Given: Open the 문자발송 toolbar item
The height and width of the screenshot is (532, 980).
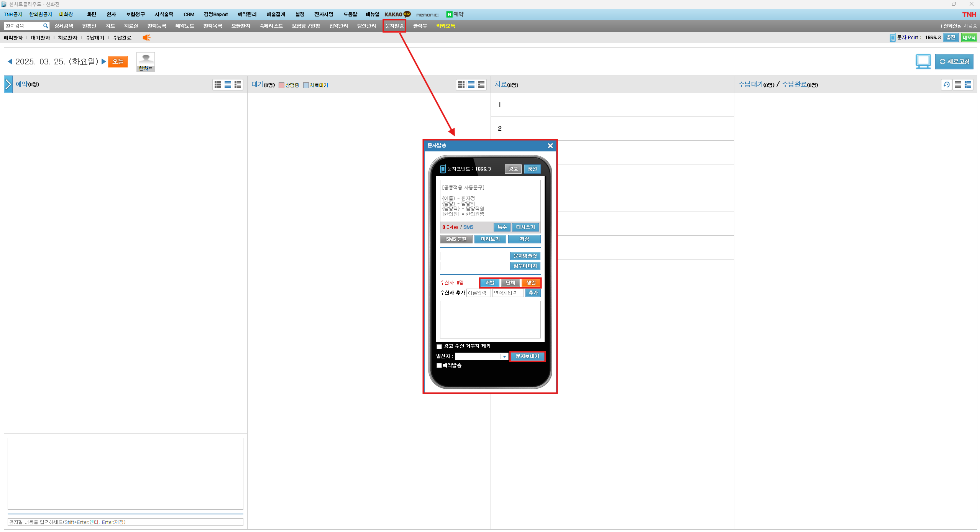Looking at the screenshot, I should [394, 26].
